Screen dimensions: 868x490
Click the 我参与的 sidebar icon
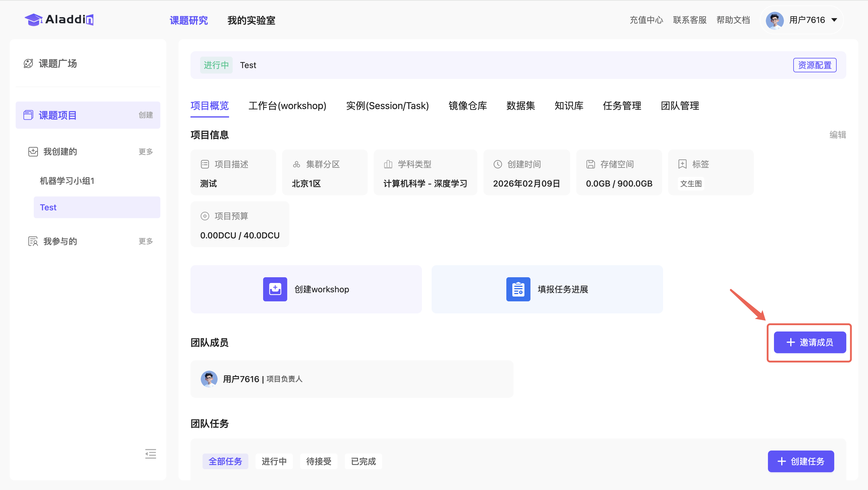(33, 241)
